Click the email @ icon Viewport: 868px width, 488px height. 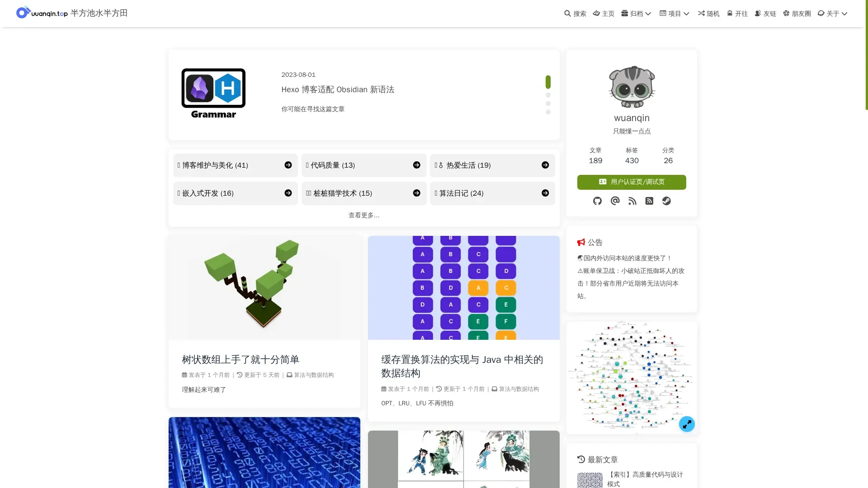615,201
